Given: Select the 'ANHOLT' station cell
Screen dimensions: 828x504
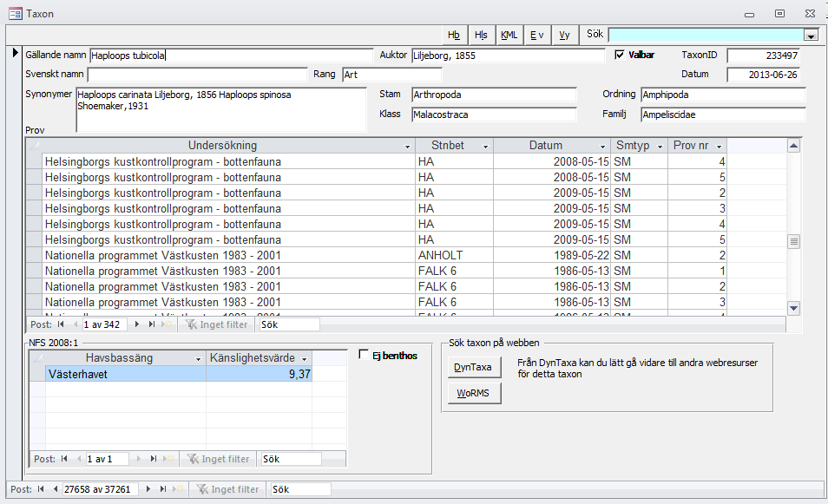Looking at the screenshot, I should pos(455,255).
